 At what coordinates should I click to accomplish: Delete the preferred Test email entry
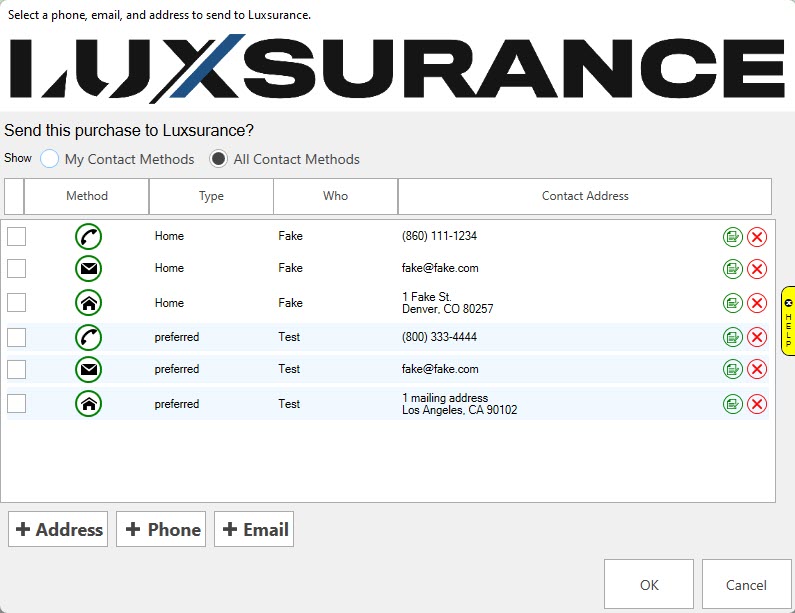point(757,370)
